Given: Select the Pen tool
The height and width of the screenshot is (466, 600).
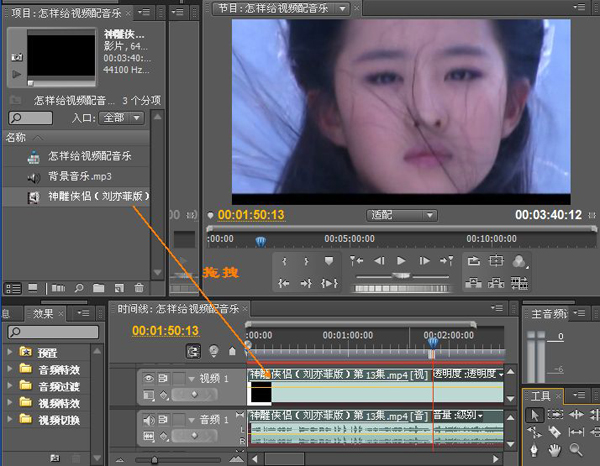Looking at the screenshot, I should point(534,450).
